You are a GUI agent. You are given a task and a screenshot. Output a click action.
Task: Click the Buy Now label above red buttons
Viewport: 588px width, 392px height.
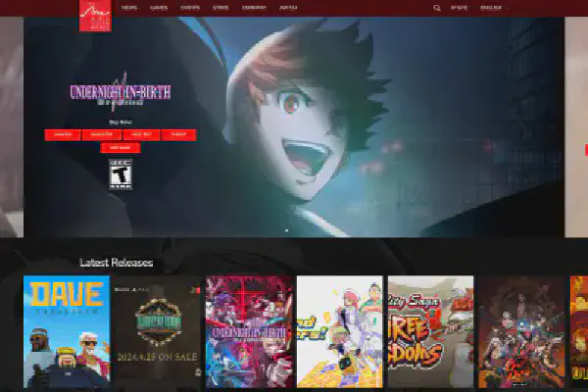coord(121,122)
